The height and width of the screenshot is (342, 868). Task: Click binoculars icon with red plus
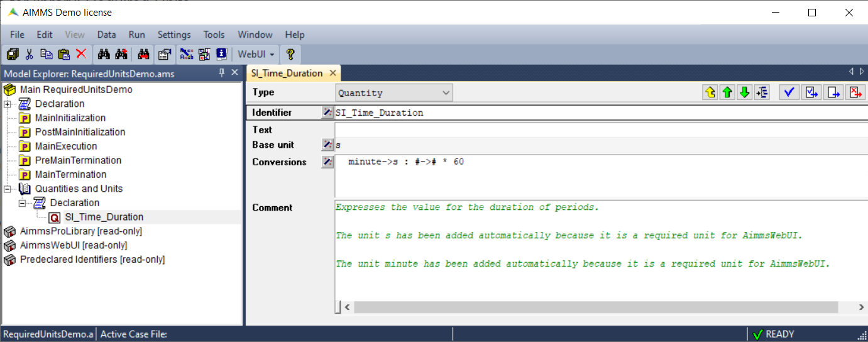click(122, 54)
